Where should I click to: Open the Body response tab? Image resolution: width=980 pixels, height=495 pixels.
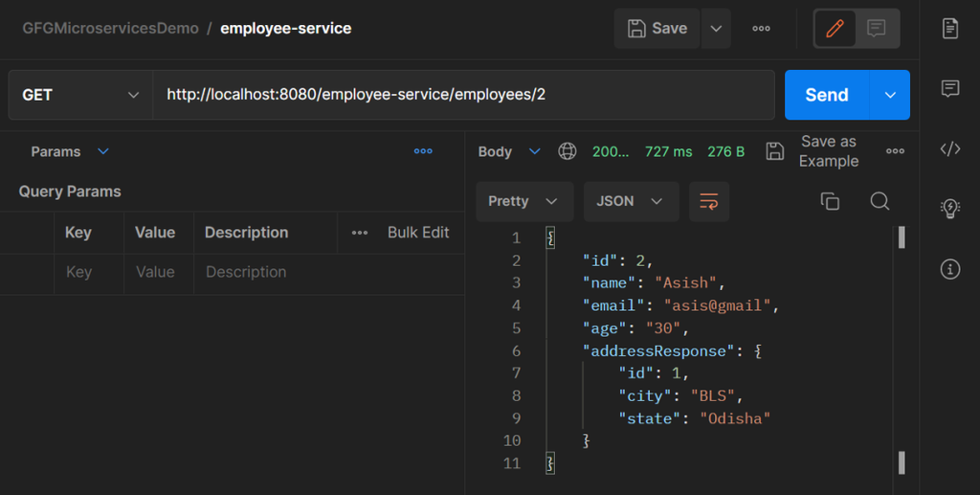pos(496,151)
